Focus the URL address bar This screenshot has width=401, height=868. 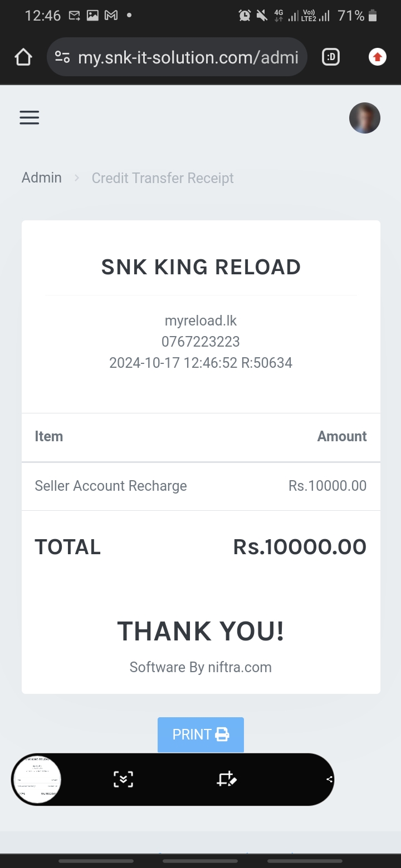pos(188,57)
